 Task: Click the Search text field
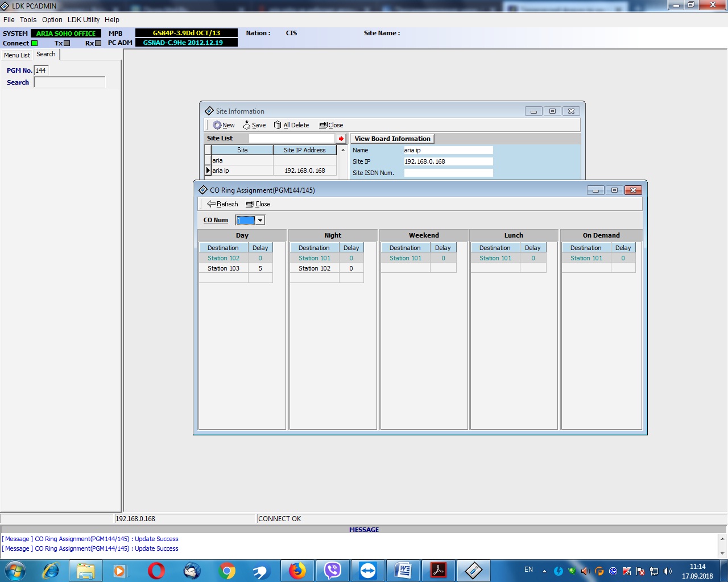point(69,82)
